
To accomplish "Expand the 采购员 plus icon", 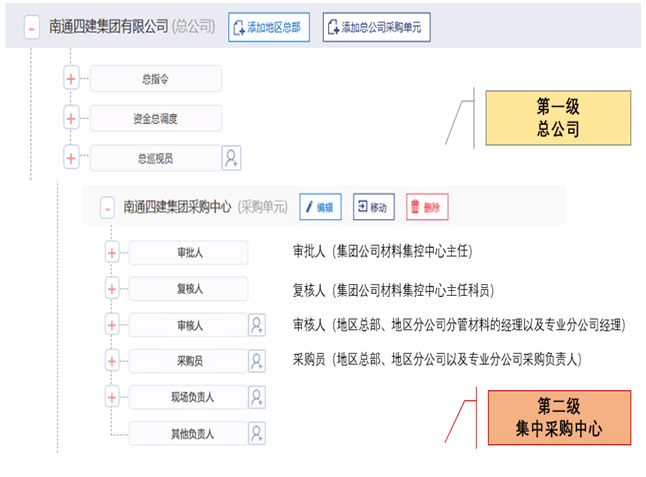I will coord(112,361).
